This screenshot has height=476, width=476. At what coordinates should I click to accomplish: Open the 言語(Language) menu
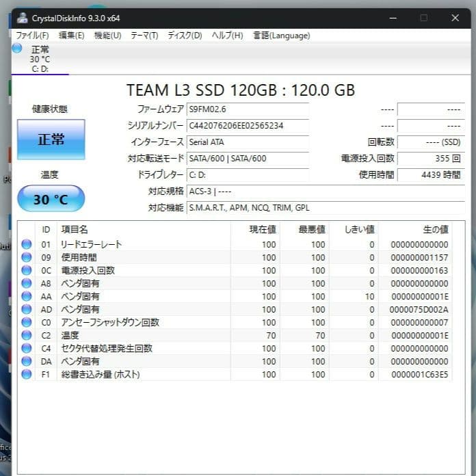281,36
